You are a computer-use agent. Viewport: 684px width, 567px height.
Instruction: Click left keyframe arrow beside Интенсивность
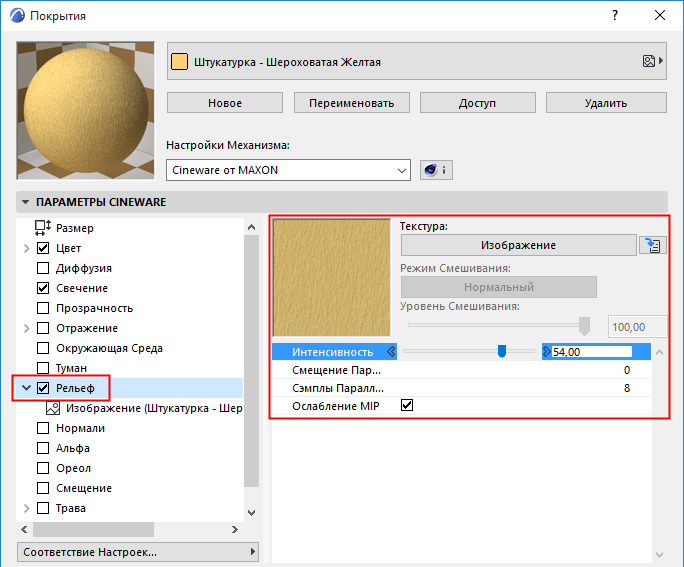click(x=391, y=352)
